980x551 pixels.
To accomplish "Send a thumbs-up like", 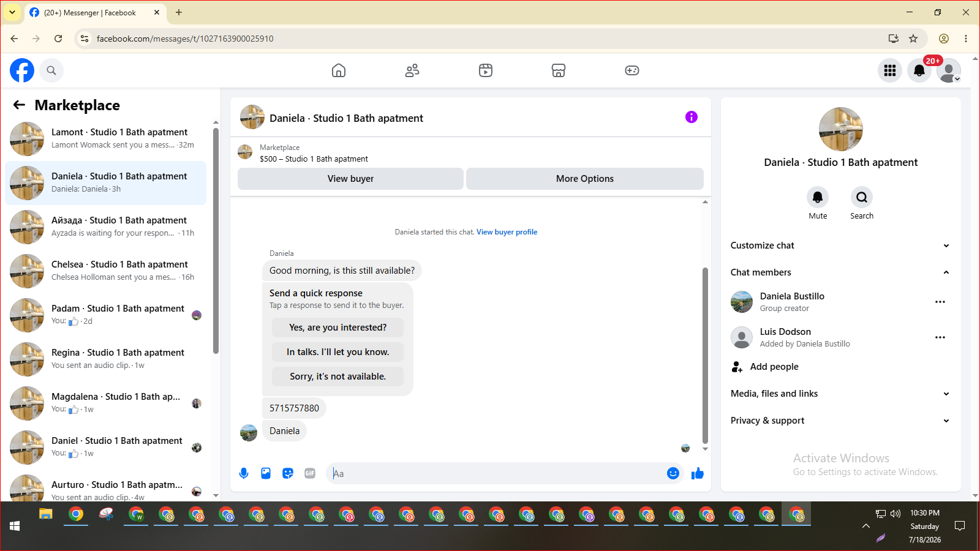I will click(x=698, y=473).
